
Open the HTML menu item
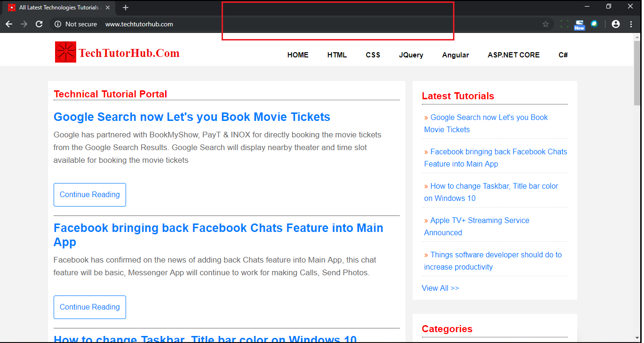337,55
